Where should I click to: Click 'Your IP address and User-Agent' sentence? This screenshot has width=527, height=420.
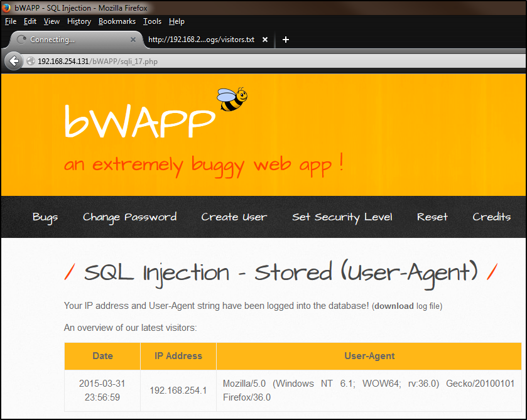pos(217,306)
